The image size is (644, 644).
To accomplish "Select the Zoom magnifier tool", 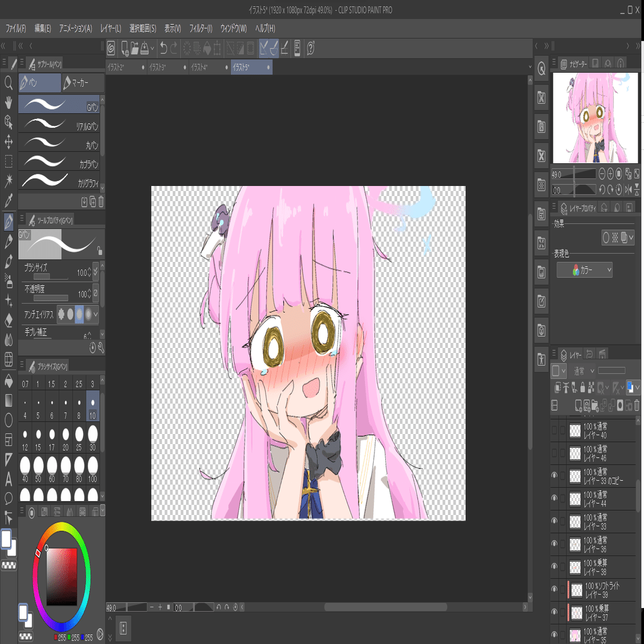I will pos(8,82).
